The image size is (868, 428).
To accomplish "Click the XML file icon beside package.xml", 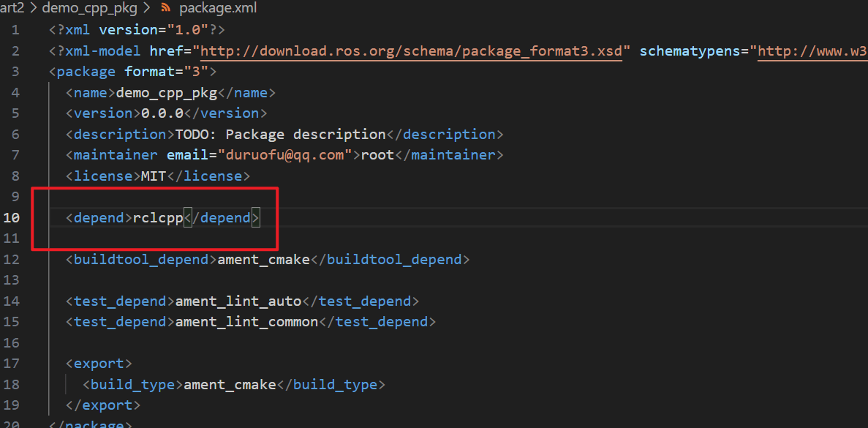I will (x=166, y=9).
